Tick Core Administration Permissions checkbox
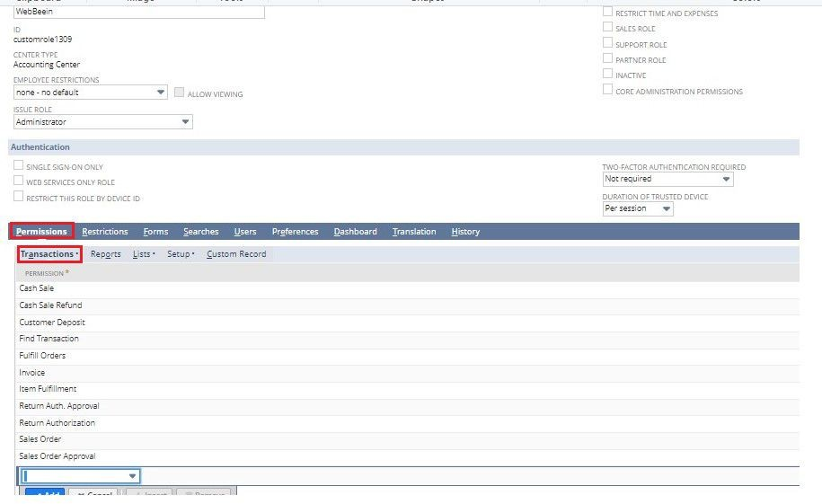 (x=608, y=91)
